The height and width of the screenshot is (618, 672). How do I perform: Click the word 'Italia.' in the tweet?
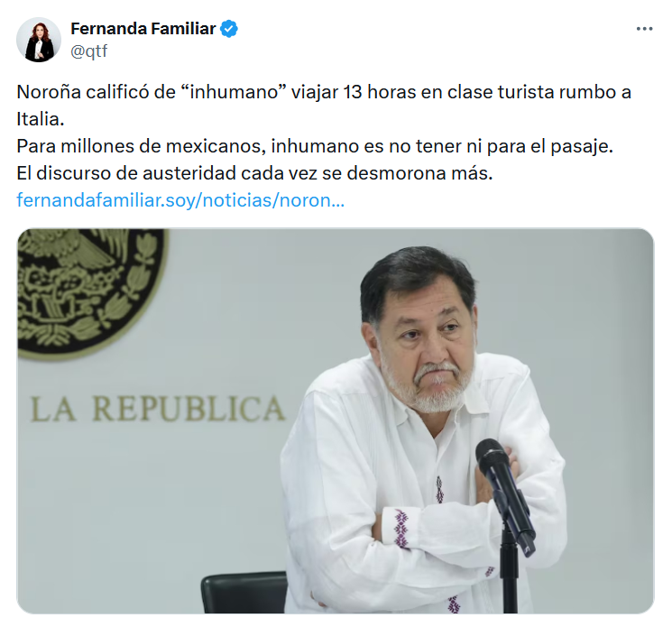pos(41,119)
